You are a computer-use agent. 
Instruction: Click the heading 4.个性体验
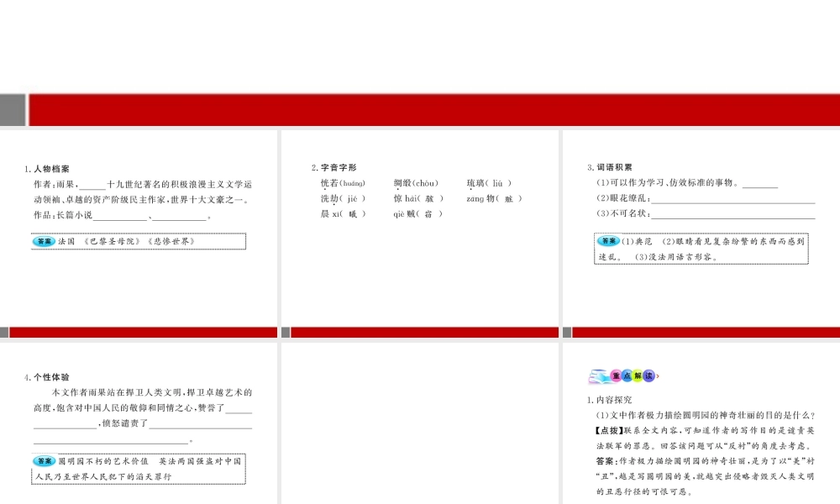point(46,377)
